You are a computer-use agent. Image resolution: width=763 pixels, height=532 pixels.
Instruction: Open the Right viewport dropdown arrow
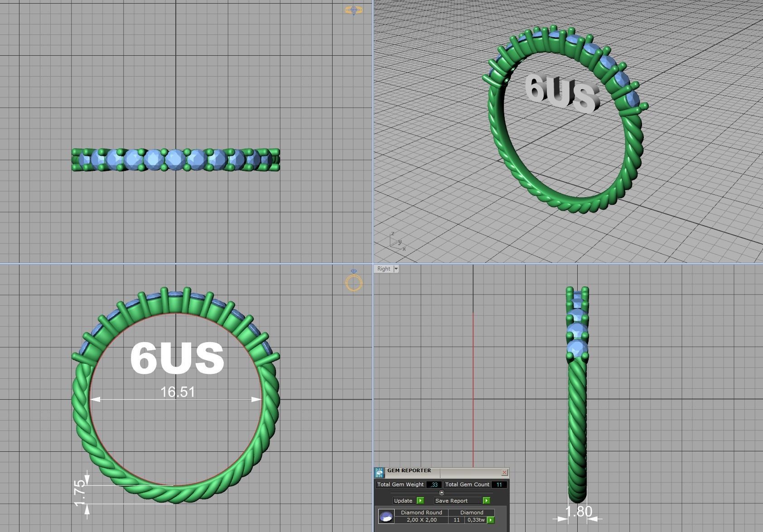pos(396,269)
